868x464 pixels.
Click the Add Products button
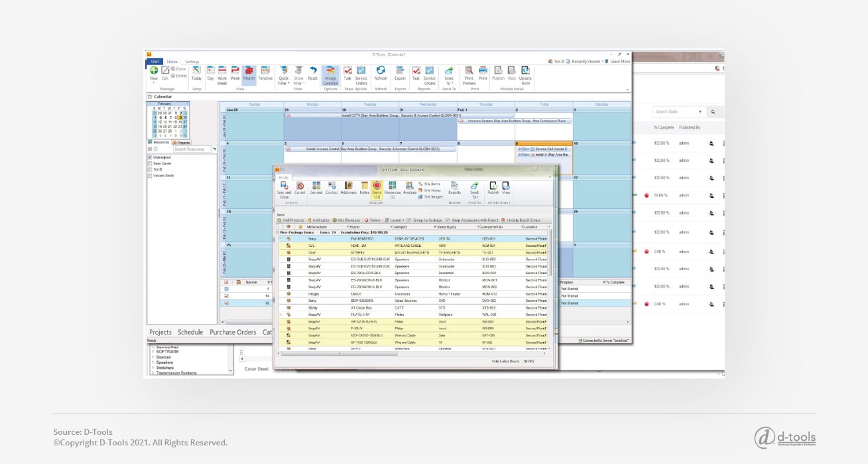[x=292, y=220]
